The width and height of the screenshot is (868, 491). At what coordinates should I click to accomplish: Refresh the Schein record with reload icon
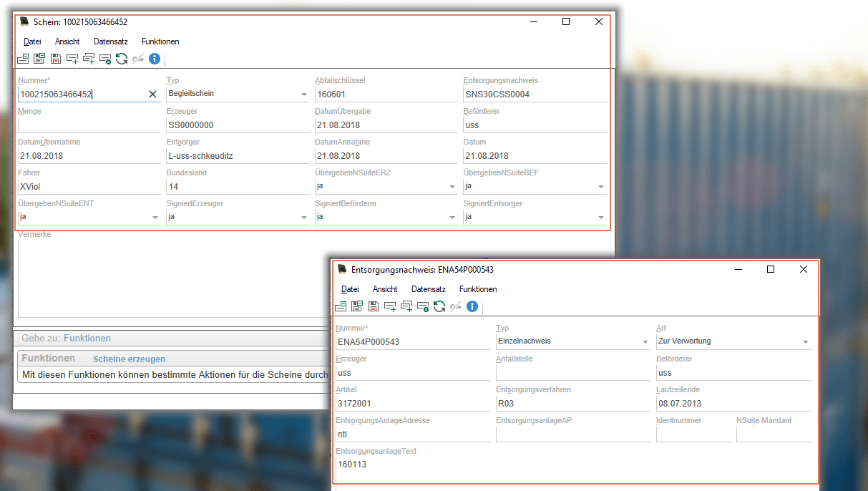pos(122,59)
